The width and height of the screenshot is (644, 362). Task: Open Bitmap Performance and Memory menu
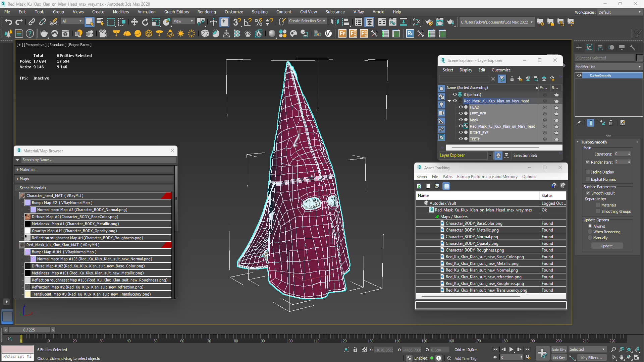click(487, 177)
